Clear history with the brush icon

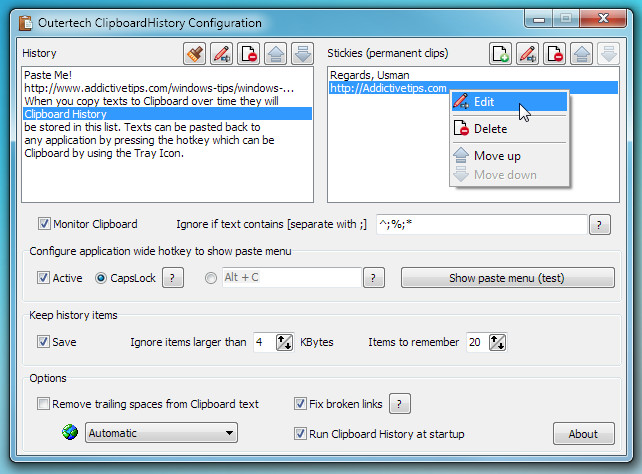point(194,54)
